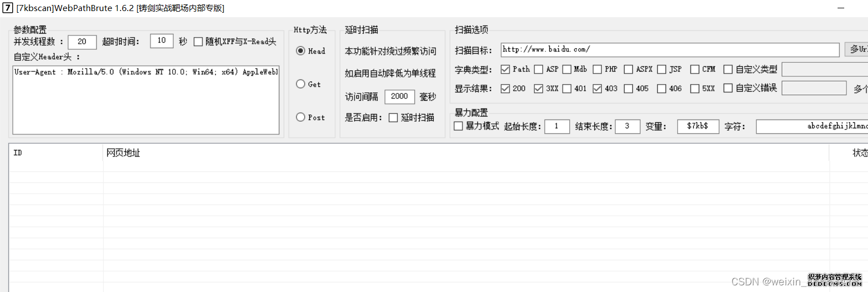Click the custom Header User-Agent textbox
This screenshot has width=868, height=292.
(145, 100)
